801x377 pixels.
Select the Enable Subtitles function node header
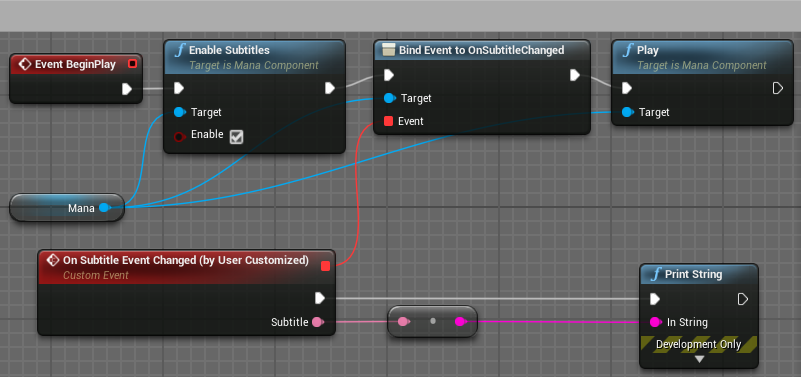pyautogui.click(x=254, y=57)
